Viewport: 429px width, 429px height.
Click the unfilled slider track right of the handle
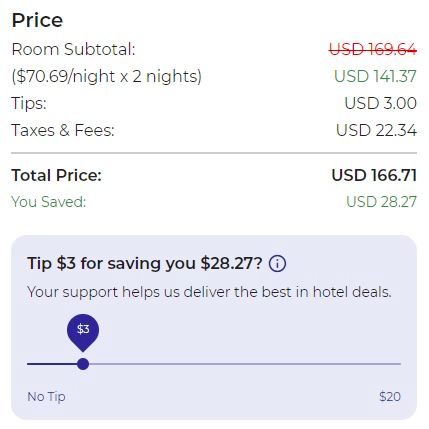(x=245, y=364)
